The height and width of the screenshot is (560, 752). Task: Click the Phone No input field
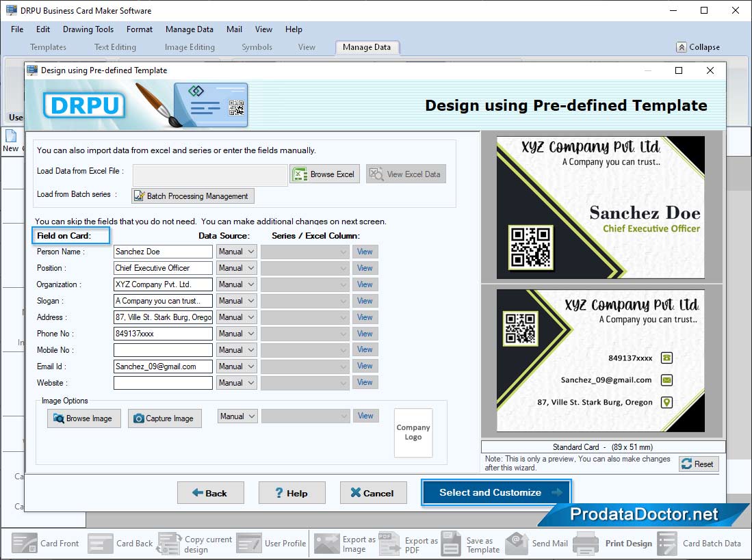pos(163,334)
